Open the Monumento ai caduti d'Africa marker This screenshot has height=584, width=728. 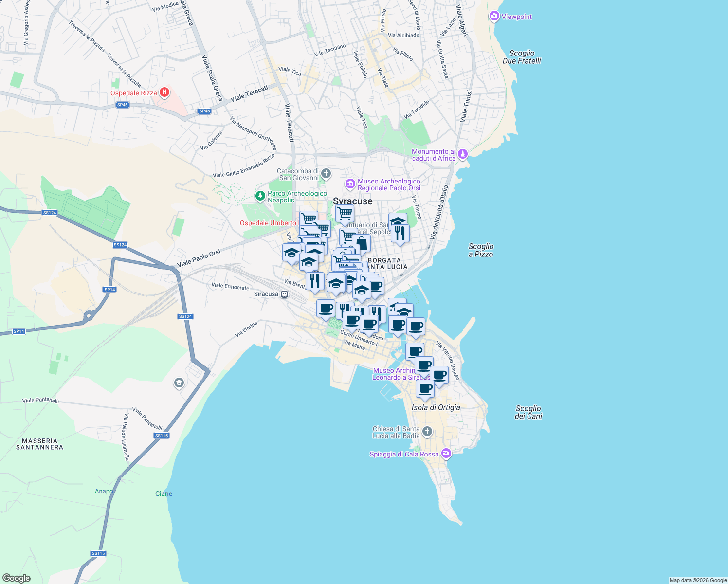pos(462,153)
